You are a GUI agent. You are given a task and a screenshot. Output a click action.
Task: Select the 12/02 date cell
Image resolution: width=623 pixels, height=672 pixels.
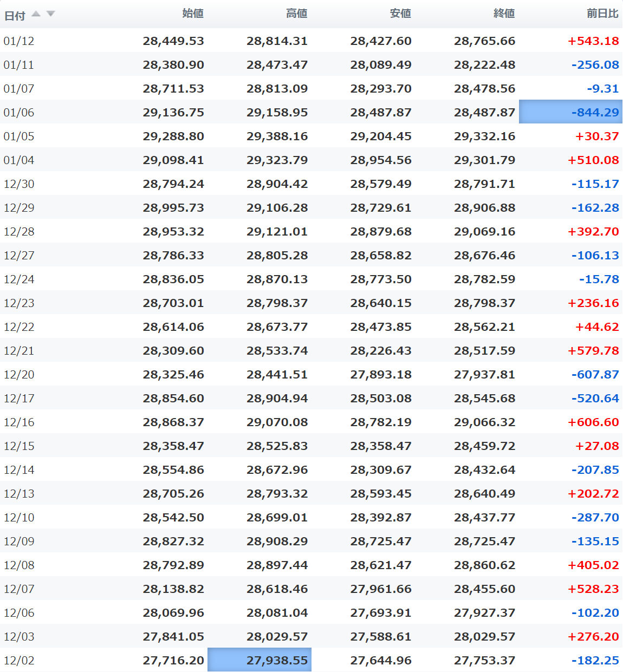tap(19, 660)
